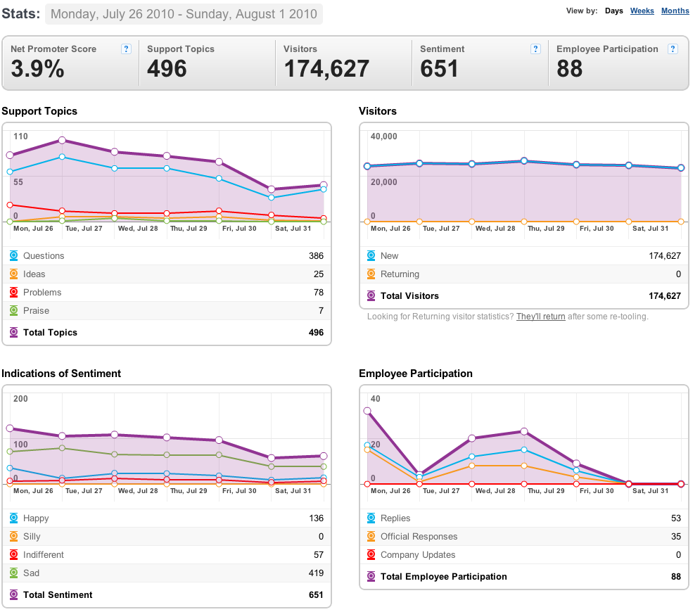Follow the "They'll return" link
Viewport: 700px width, 612px height.
click(540, 317)
